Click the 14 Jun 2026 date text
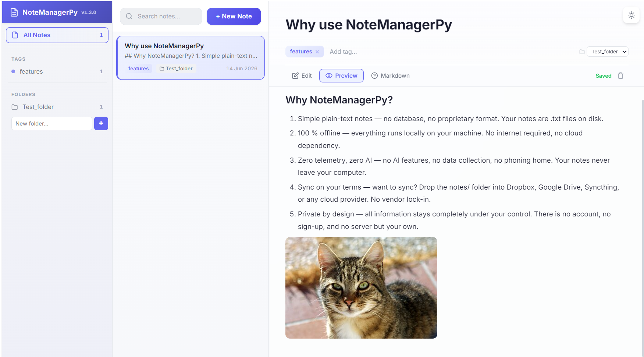Screen dimensions: 644x357 click(242, 68)
